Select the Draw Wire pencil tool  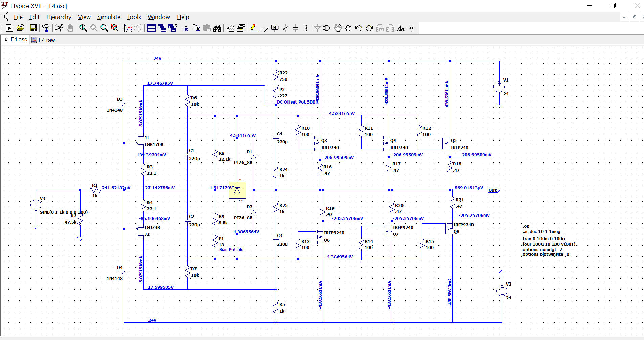tap(254, 28)
